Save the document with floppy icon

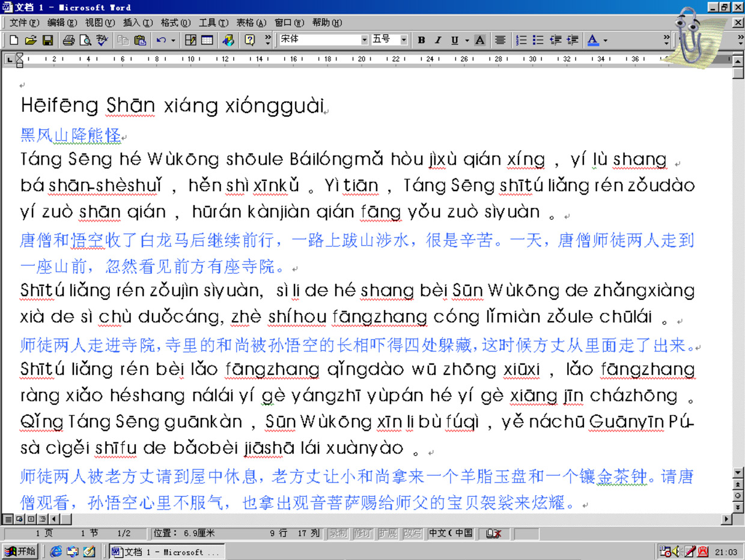coord(47,40)
